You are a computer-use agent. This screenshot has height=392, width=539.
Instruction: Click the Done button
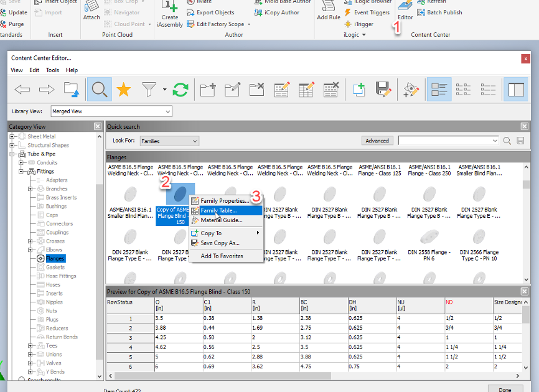504,388
